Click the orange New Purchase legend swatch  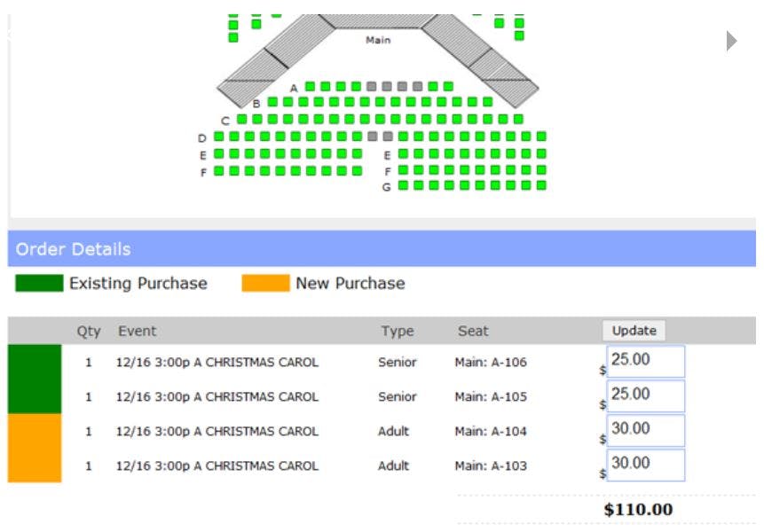265,284
